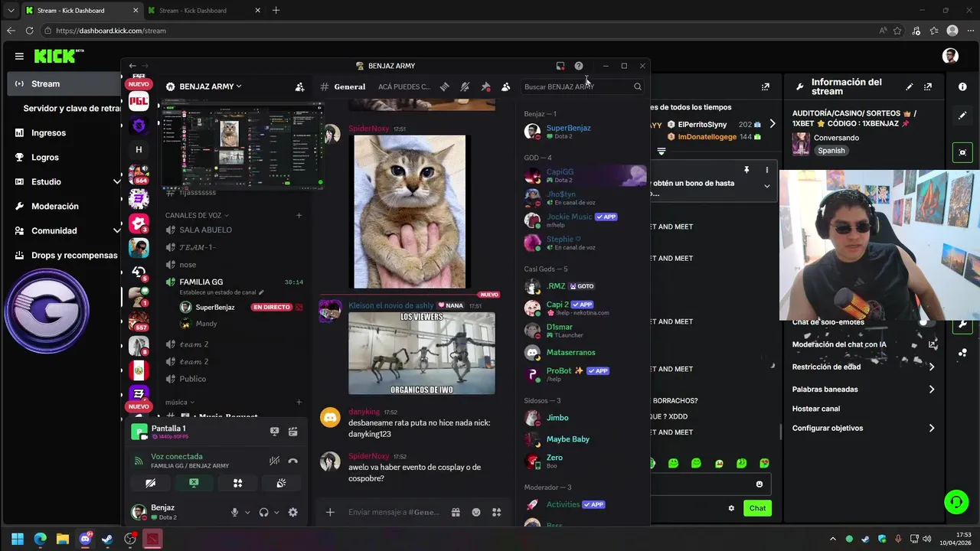Image resolution: width=980 pixels, height=551 pixels.
Task: Open Kick chat settings gear
Action: 731,508
